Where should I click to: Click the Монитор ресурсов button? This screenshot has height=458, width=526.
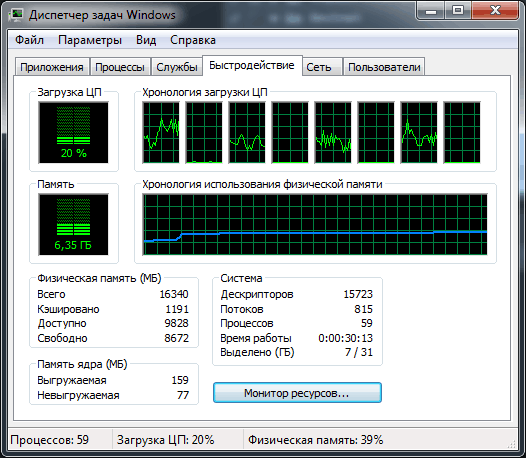click(x=297, y=393)
